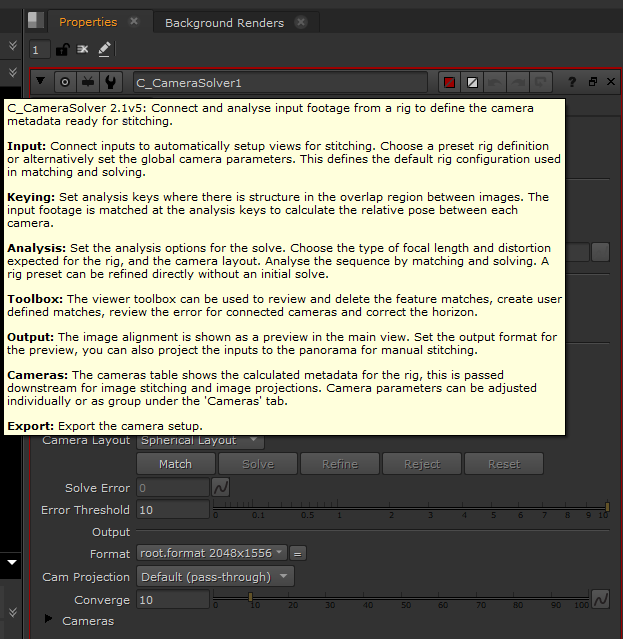The height and width of the screenshot is (639, 623).
Task: Click the max panels number field showing 1
Action: click(40, 50)
